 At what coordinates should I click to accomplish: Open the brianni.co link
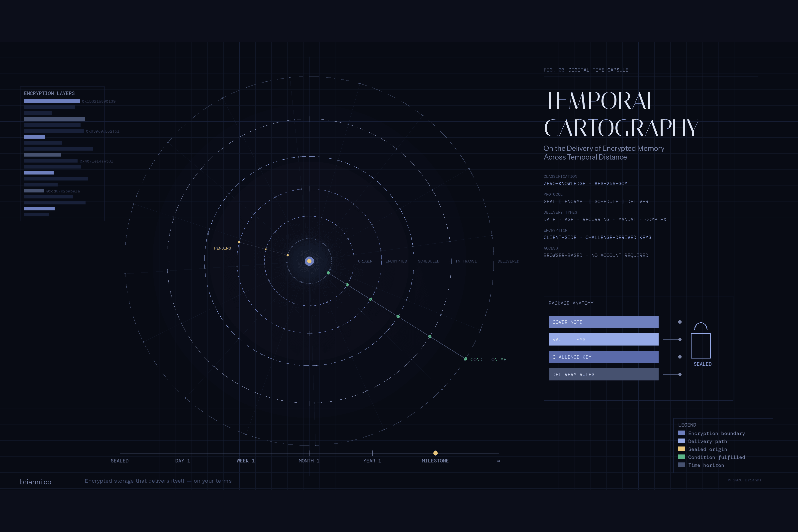tap(36, 482)
